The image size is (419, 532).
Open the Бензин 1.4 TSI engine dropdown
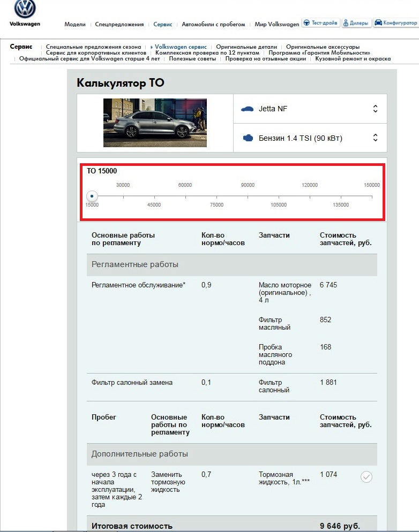(310, 138)
